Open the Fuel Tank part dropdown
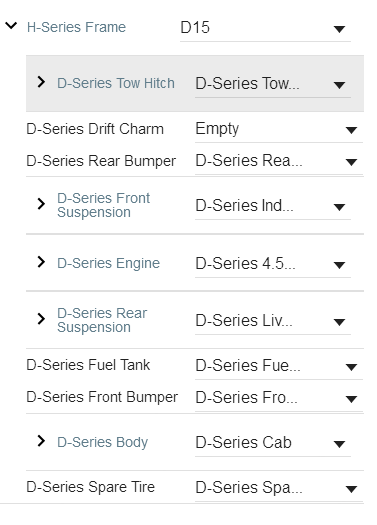The height and width of the screenshot is (525, 377). click(x=279, y=367)
